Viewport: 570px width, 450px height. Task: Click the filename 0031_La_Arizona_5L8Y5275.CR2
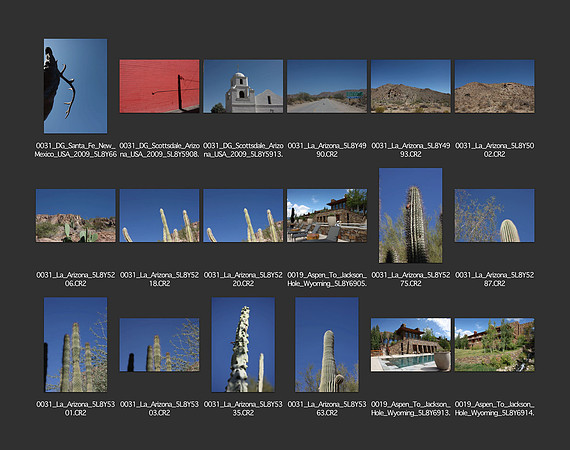(411, 279)
